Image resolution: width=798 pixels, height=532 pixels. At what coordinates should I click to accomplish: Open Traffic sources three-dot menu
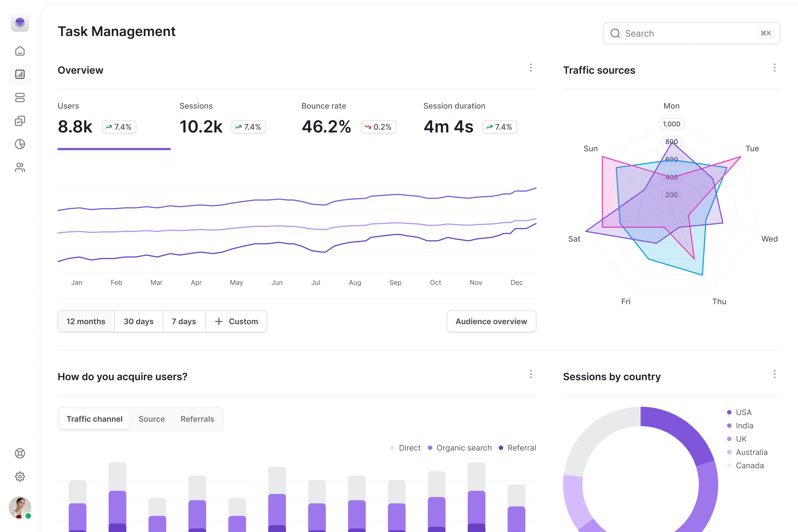[x=774, y=68]
